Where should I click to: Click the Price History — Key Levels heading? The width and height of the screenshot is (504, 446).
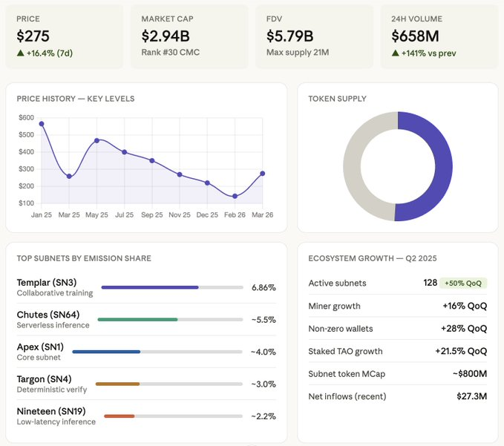coord(76,99)
